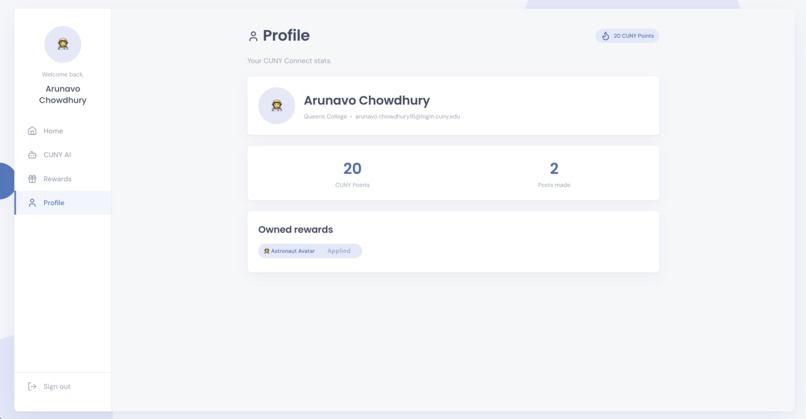Click the astronaut avatar beside Arunavo Chowdhury heading

tap(277, 105)
